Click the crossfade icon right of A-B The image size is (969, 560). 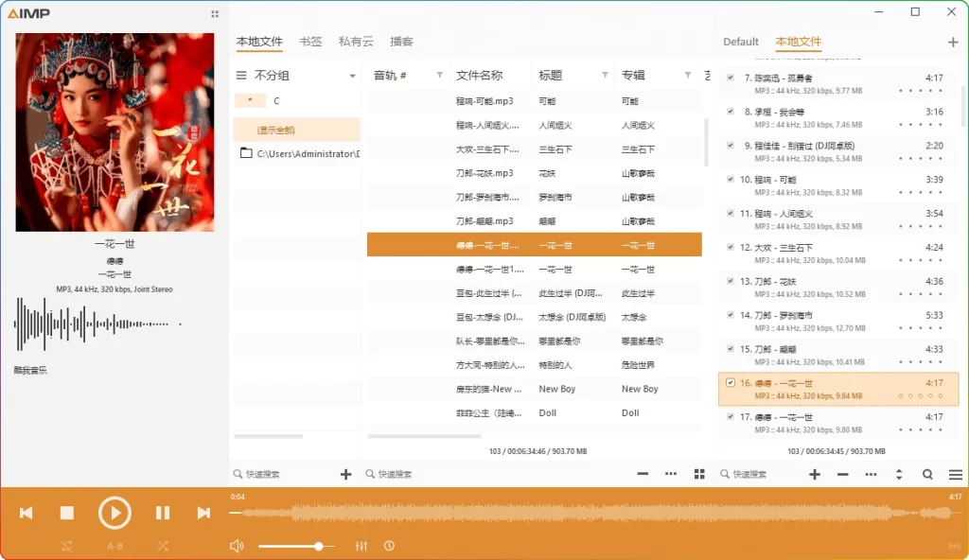pyautogui.click(x=163, y=546)
